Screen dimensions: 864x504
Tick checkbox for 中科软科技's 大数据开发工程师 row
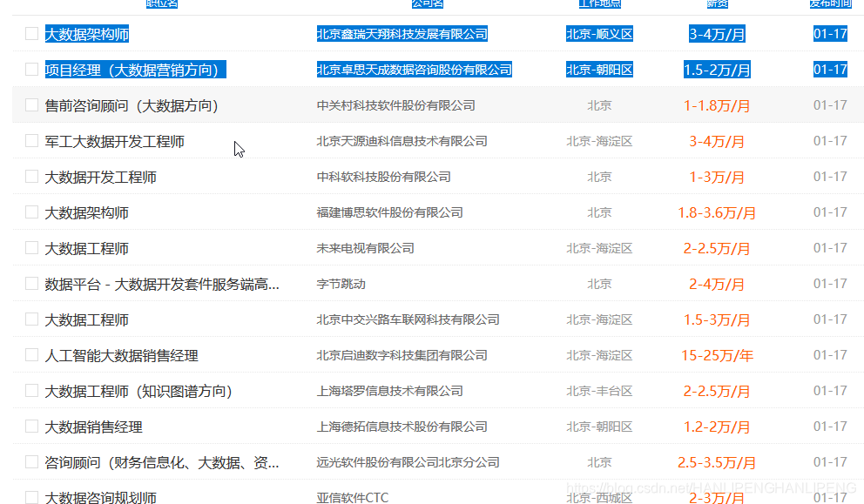click(x=32, y=176)
